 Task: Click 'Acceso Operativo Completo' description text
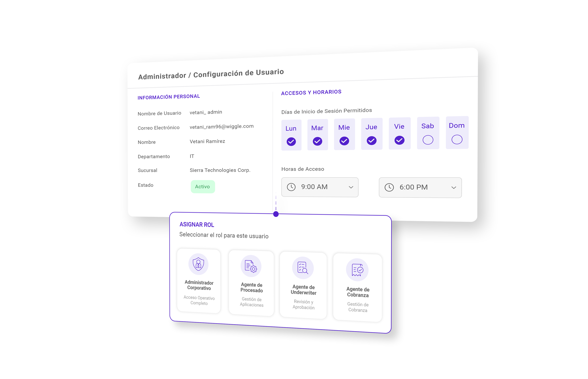click(199, 300)
